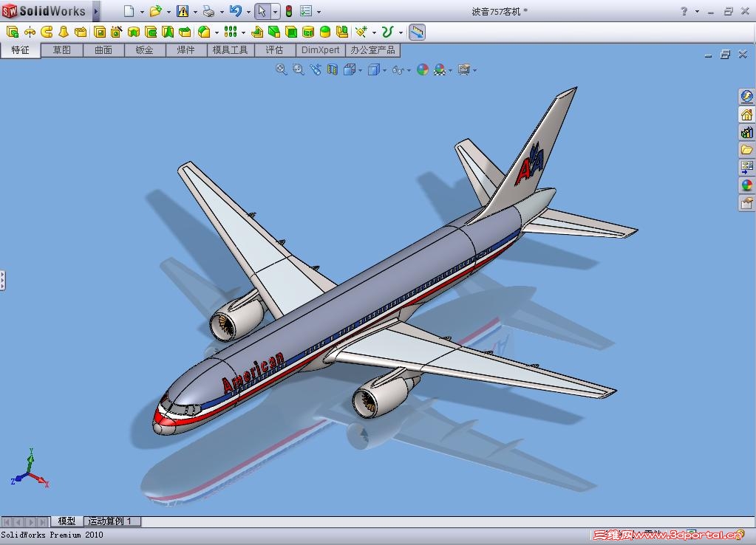Click the Edit Appearance color ball
The height and width of the screenshot is (545, 756).
(x=423, y=70)
